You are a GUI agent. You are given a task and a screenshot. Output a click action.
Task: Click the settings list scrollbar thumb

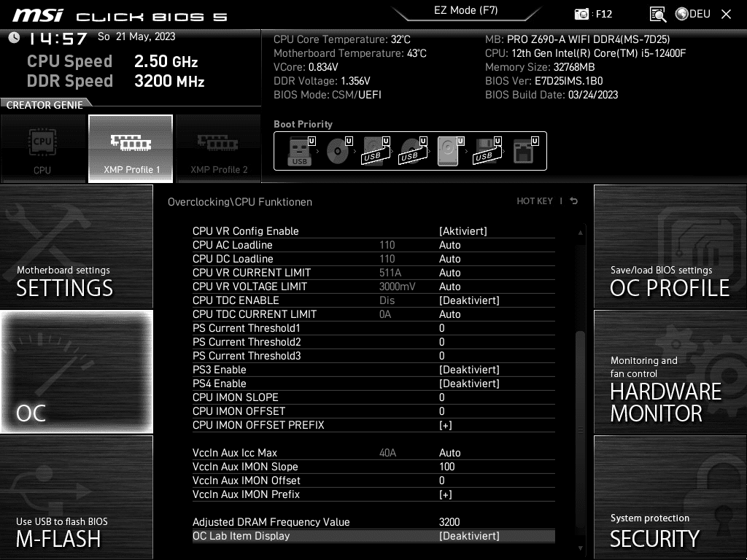[580, 429]
